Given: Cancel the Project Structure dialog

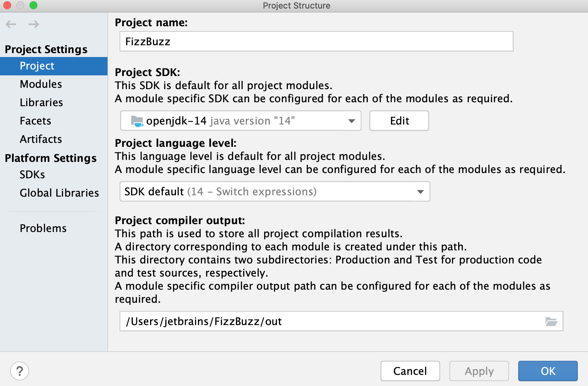Looking at the screenshot, I should click(x=410, y=371).
